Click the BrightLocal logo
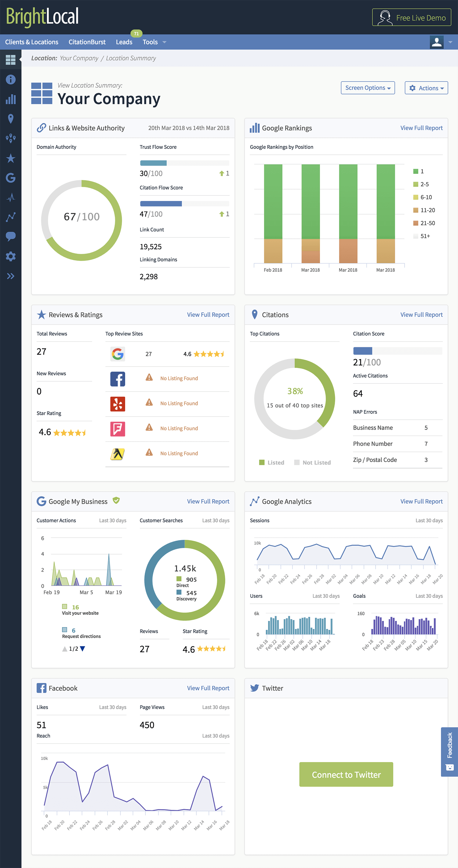 coord(42,16)
